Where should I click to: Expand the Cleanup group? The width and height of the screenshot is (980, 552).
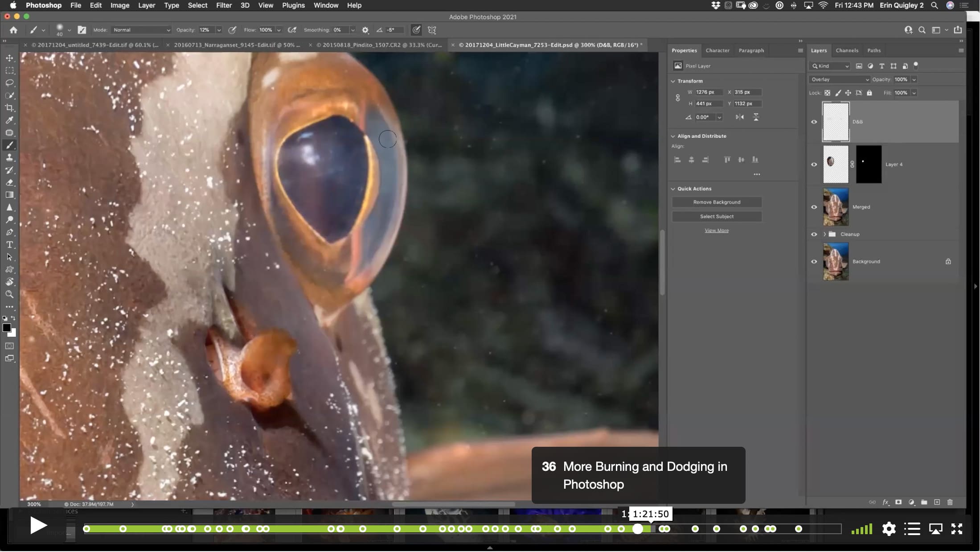click(x=824, y=234)
